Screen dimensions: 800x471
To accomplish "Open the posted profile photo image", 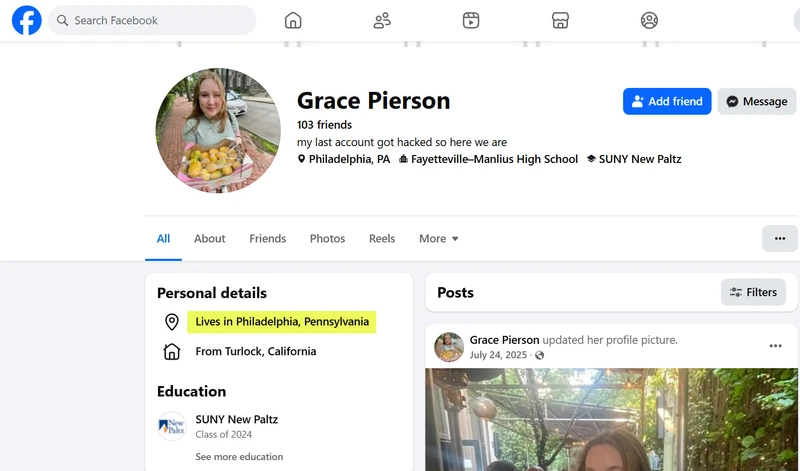I will coord(611,419).
